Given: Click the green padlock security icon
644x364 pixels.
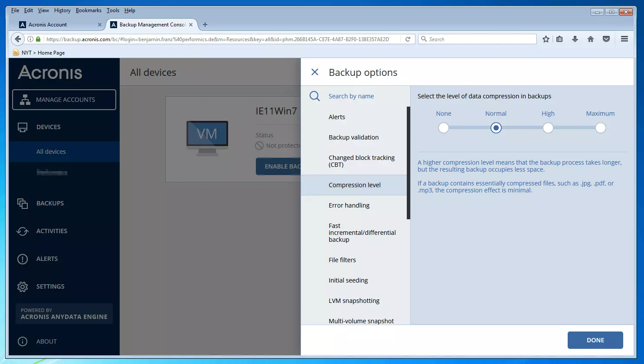Looking at the screenshot, I should [x=38, y=39].
